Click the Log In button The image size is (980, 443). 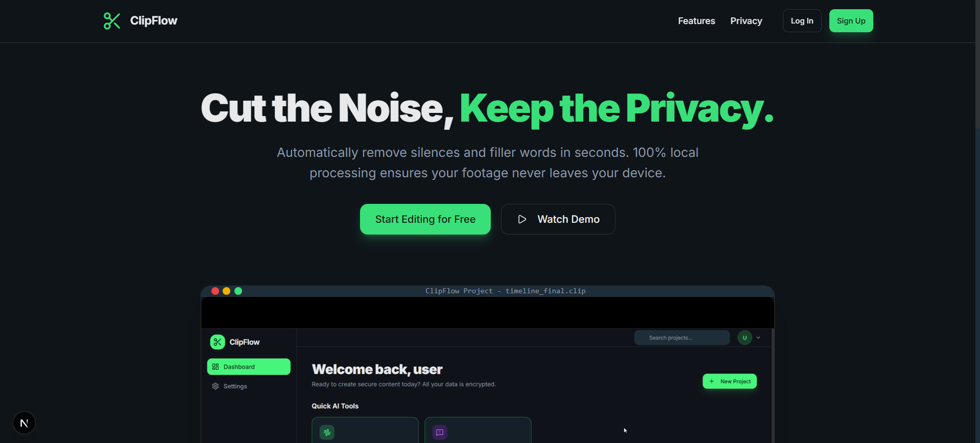802,21
